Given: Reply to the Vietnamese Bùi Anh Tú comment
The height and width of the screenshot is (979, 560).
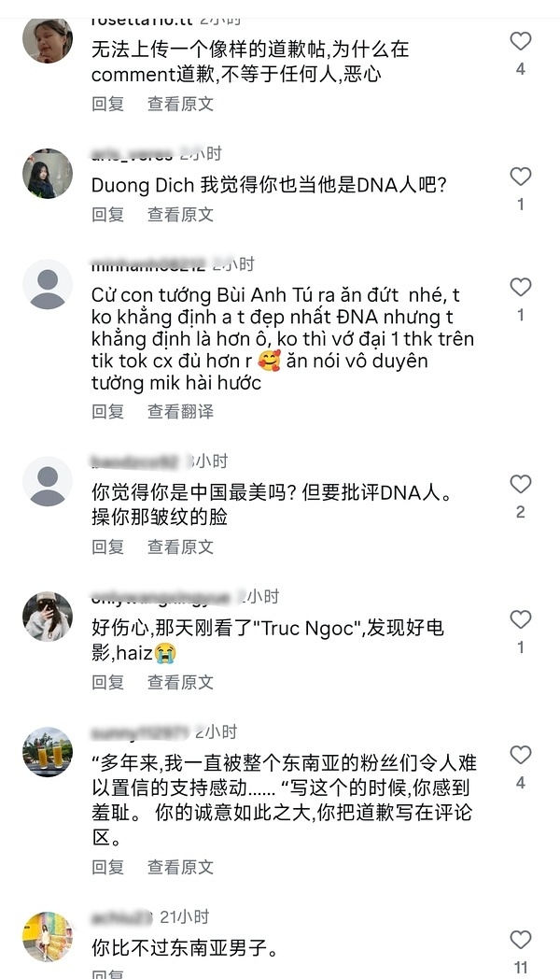Looking at the screenshot, I should click(x=108, y=411).
